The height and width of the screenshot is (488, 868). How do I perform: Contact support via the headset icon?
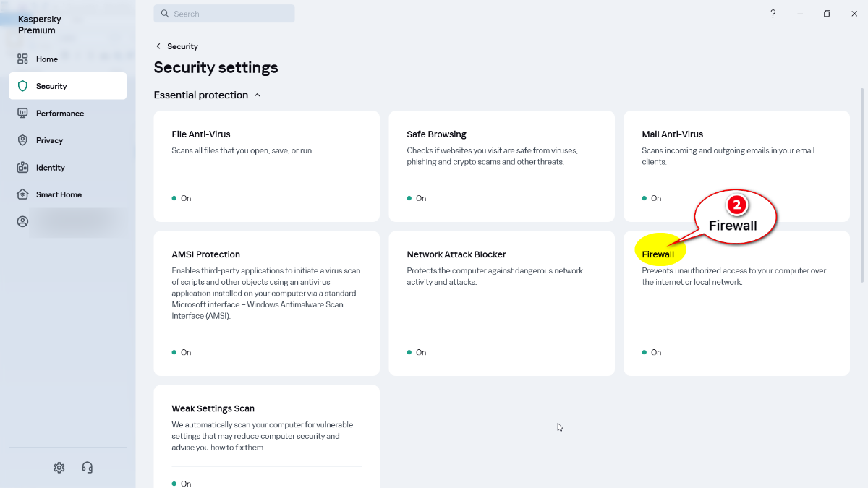tap(88, 468)
